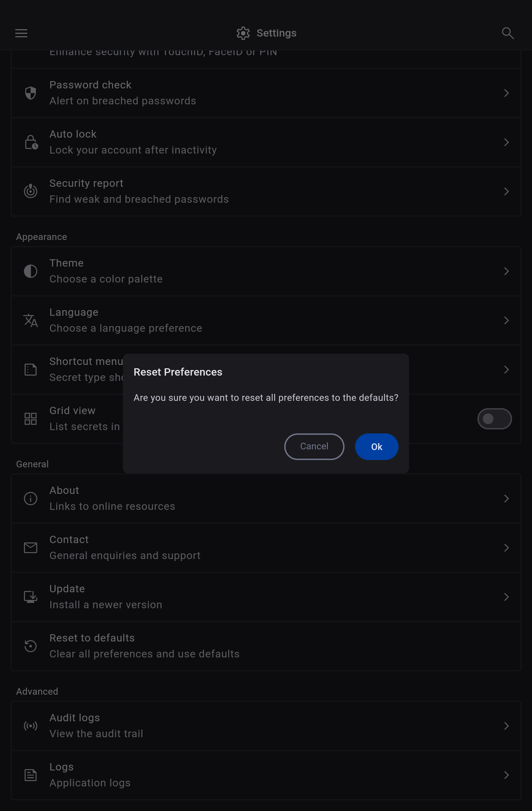This screenshot has width=532, height=811.
Task: Open the hamburger navigation menu
Action: (x=21, y=33)
